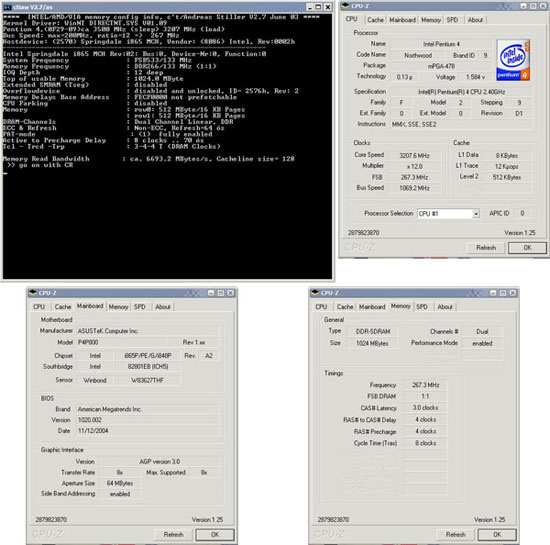Click the Multiplier x 12.0 value

click(x=414, y=166)
